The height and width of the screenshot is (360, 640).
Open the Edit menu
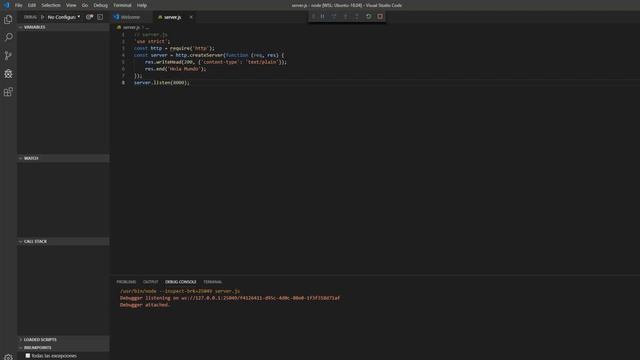[x=31, y=5]
